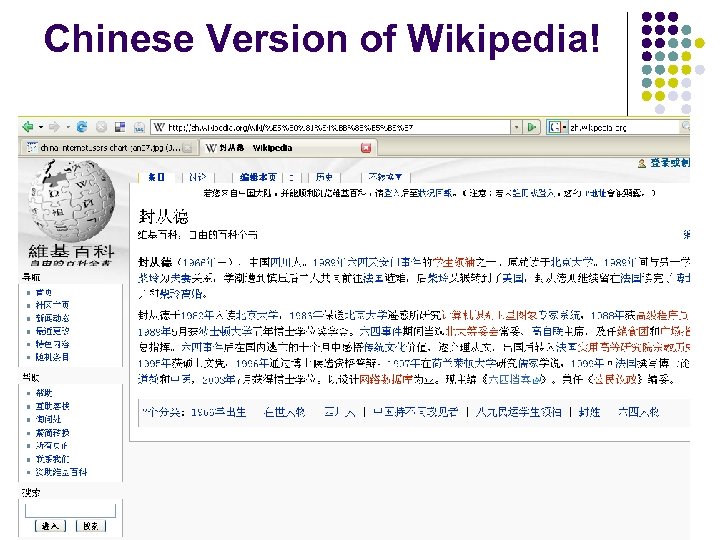Click the 搜索 Search button under sidebar search
This screenshot has height=540, width=720.
pos(91,526)
